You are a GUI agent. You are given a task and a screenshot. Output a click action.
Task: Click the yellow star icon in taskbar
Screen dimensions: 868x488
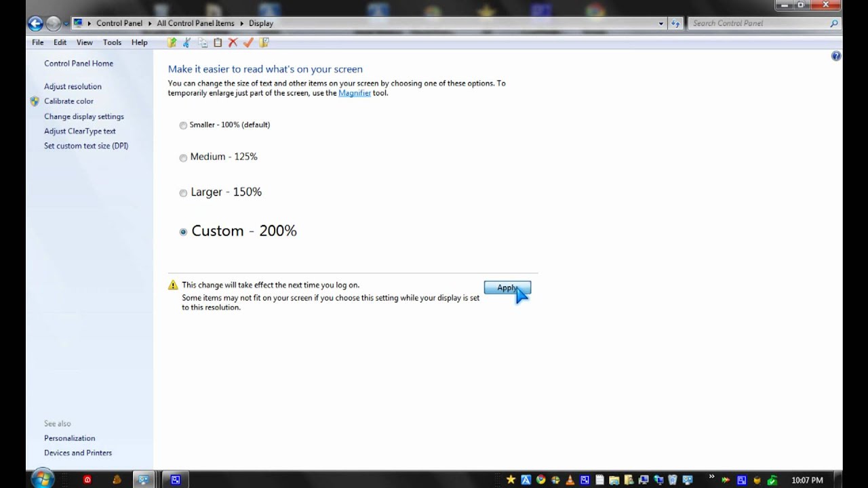(x=511, y=480)
